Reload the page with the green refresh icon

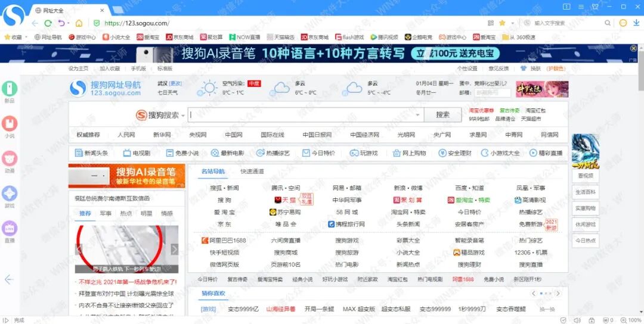48,23
